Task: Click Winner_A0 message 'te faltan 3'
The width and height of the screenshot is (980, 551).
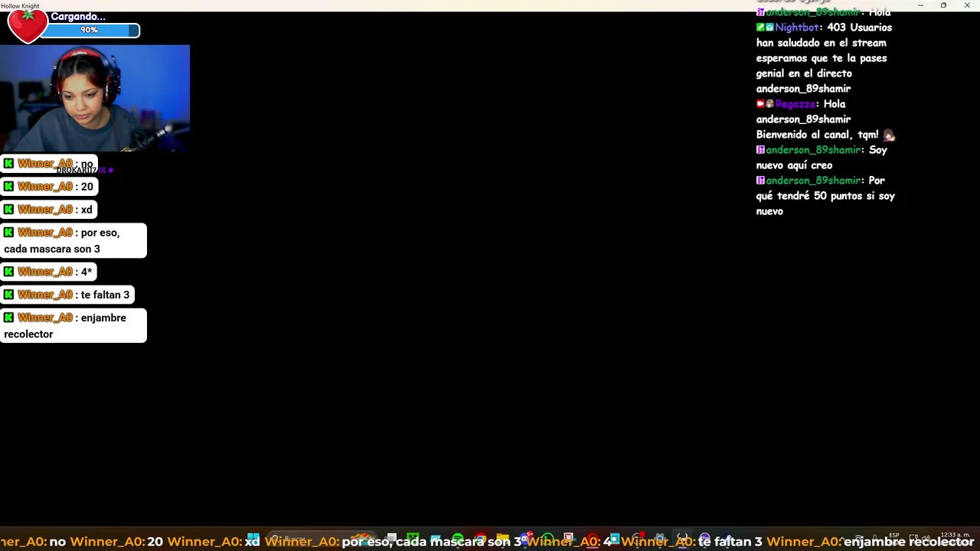Action: (67, 295)
